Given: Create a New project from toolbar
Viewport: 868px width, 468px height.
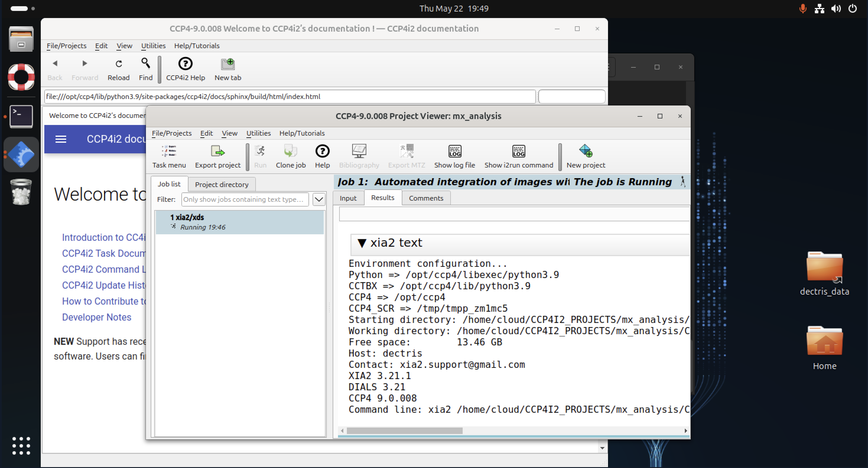Looking at the screenshot, I should (x=586, y=156).
